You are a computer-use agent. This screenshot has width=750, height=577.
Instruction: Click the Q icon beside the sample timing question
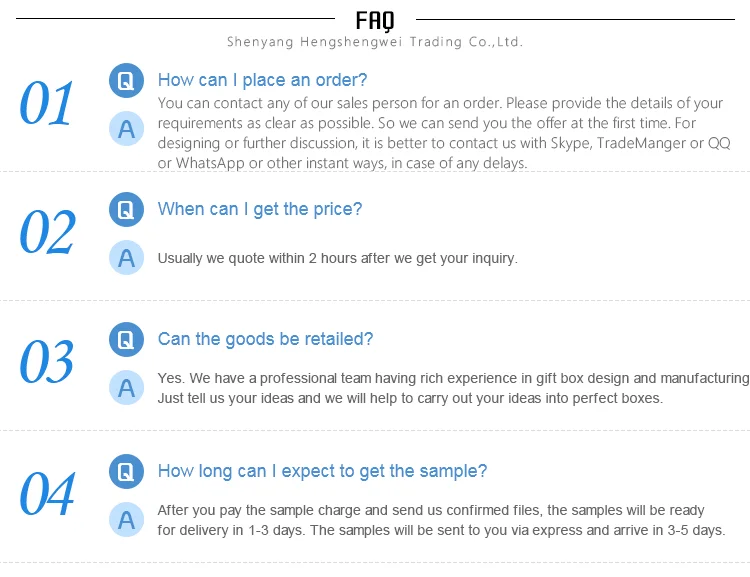[126, 471]
